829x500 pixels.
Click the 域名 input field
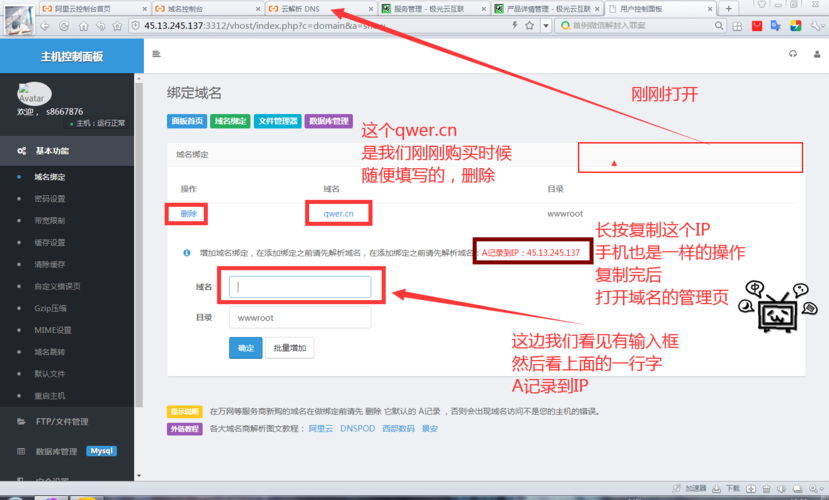[x=300, y=286]
